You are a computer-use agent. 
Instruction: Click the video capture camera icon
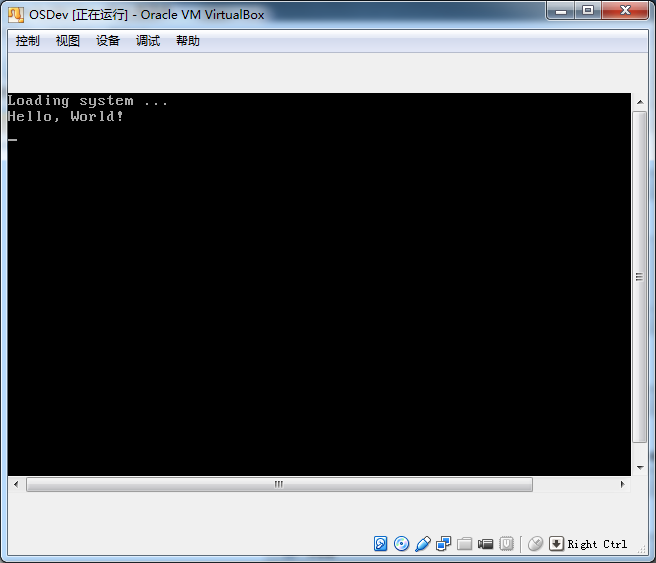point(486,544)
